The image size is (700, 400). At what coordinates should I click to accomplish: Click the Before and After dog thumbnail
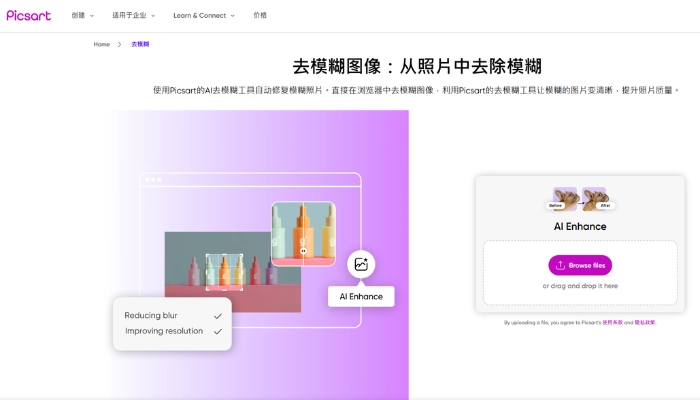point(580,199)
